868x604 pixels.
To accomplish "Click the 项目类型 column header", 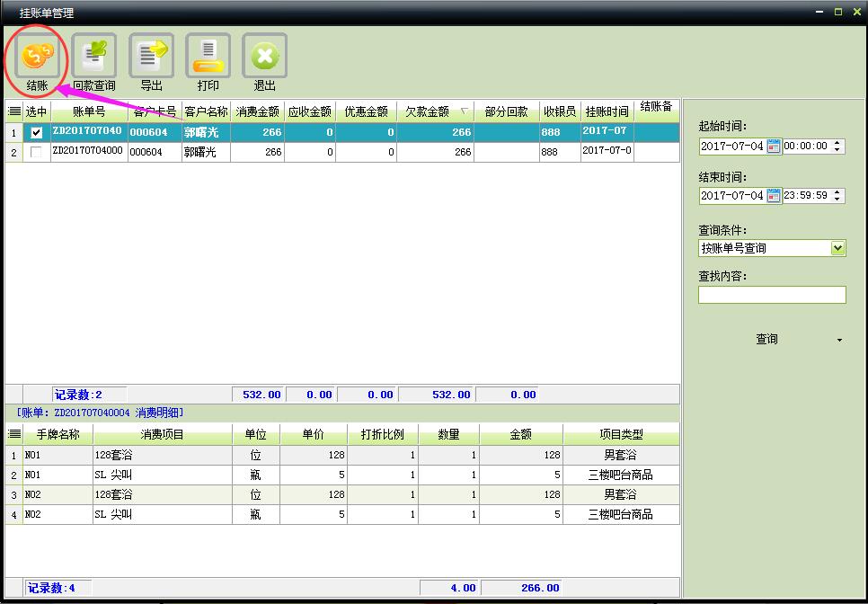I will (x=621, y=435).
